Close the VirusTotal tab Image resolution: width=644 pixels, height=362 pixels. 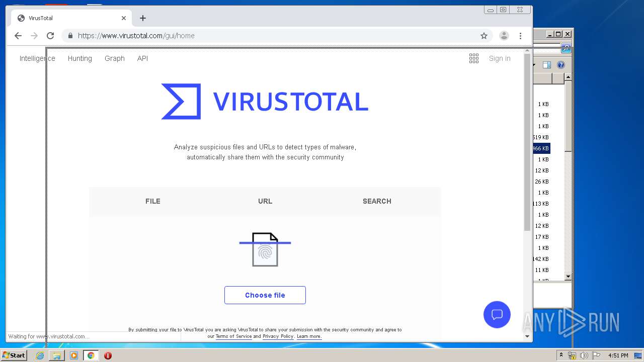coord(124,18)
